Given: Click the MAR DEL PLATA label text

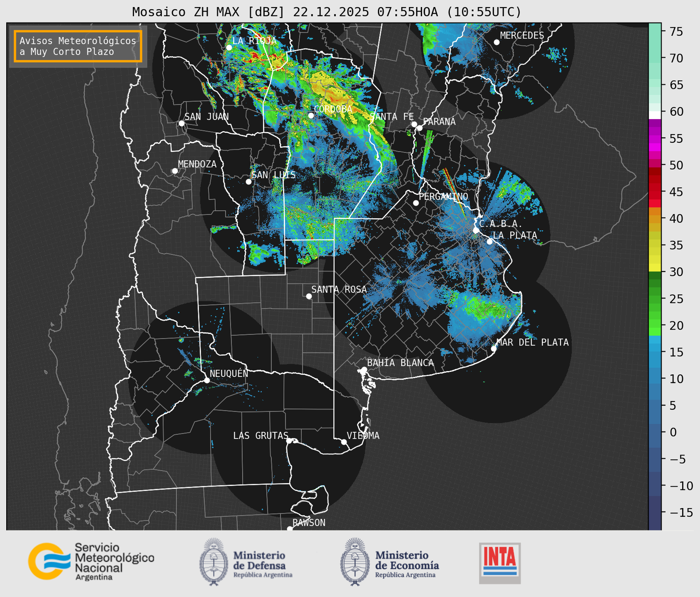Looking at the screenshot, I should point(533,343).
